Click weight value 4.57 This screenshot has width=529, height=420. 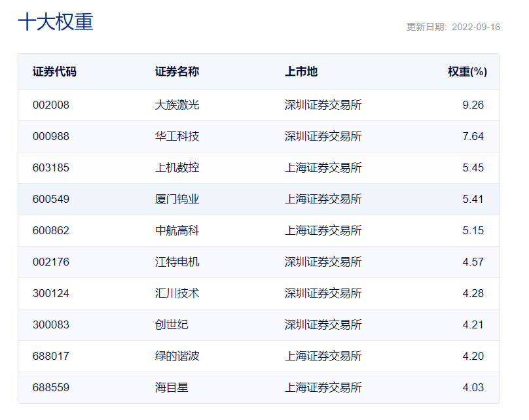pyautogui.click(x=473, y=262)
